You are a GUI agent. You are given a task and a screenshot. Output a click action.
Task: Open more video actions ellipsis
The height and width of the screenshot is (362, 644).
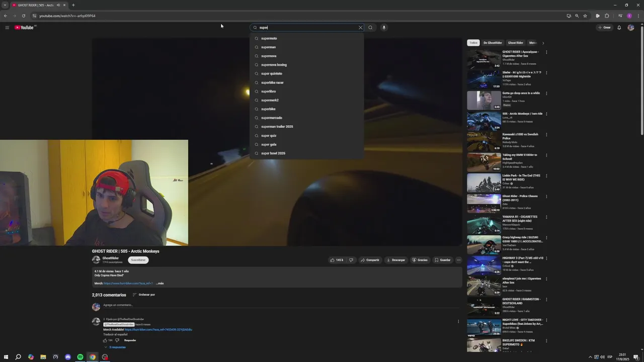[x=458, y=260]
